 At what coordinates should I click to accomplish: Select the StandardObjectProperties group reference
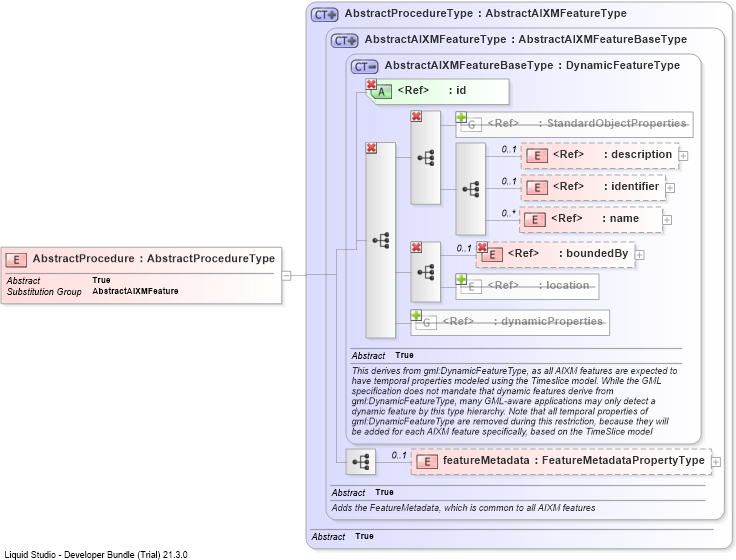coord(575,124)
